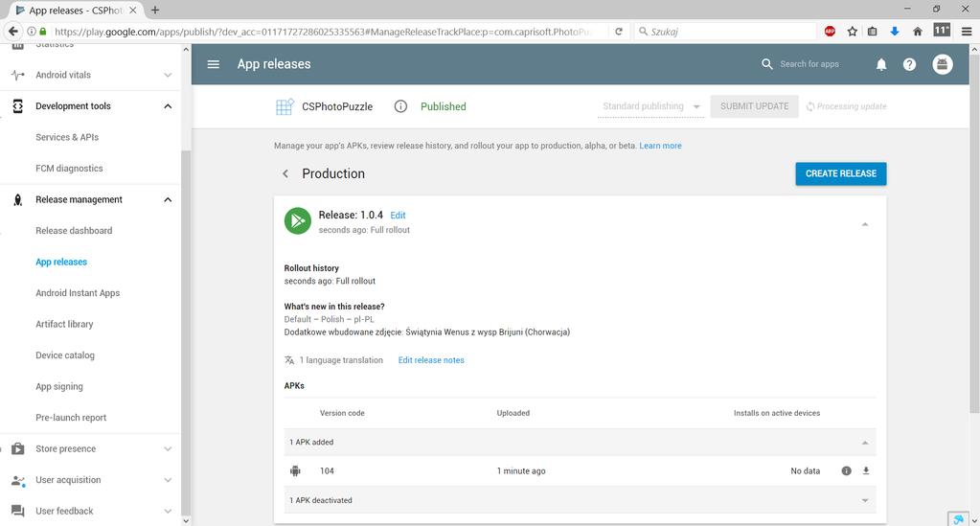
Task: Collapse the 1 APK added row
Action: (x=865, y=443)
